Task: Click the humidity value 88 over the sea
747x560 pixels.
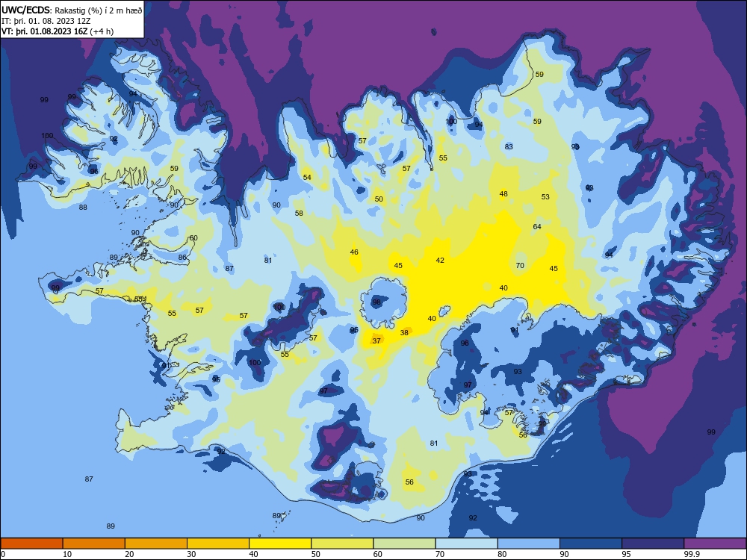Action: [83, 208]
